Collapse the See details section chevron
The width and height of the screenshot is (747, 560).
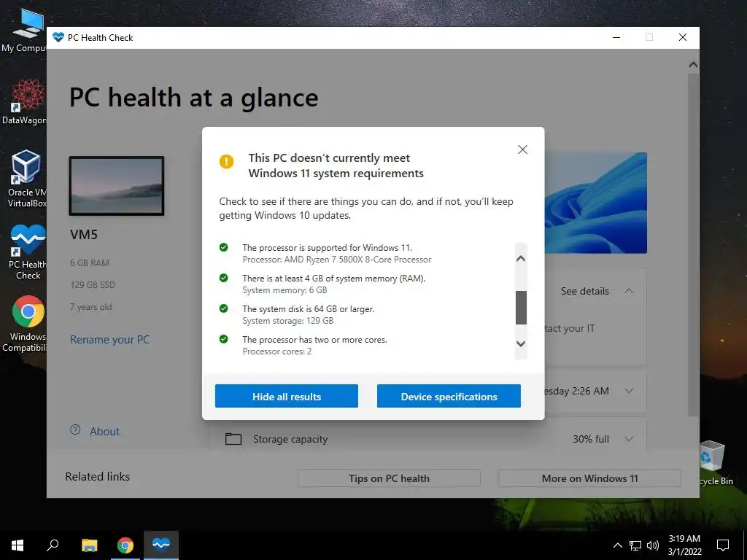[629, 291]
